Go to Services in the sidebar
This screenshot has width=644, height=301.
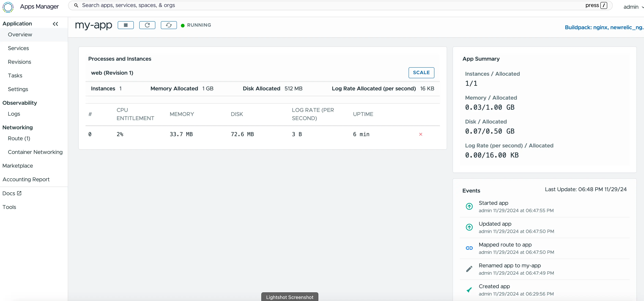pyautogui.click(x=18, y=48)
